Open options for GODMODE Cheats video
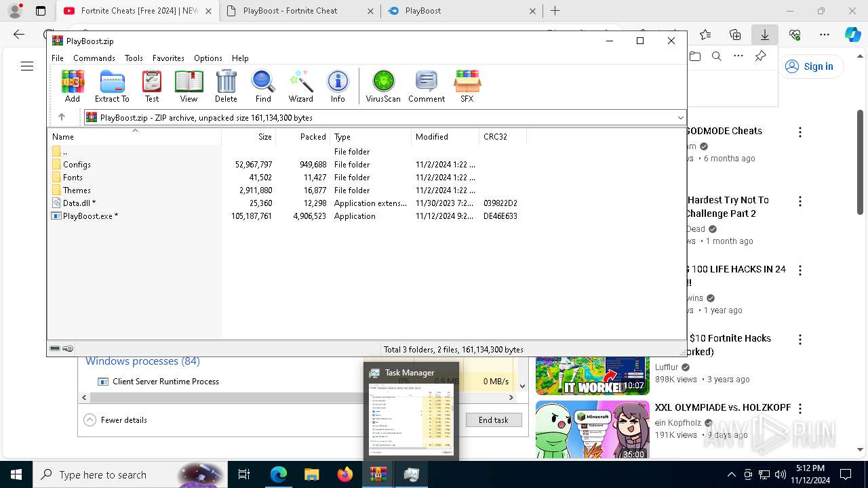This screenshot has height=488, width=868. pyautogui.click(x=800, y=132)
